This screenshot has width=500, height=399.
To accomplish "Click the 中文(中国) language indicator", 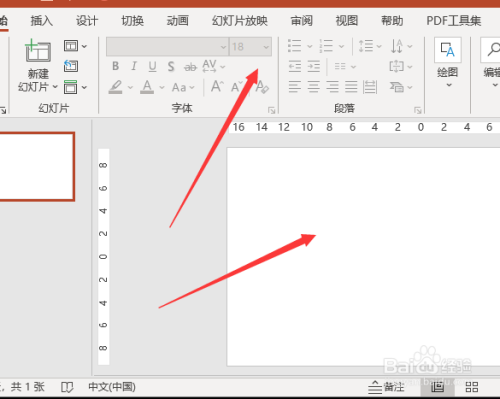I will [112, 387].
